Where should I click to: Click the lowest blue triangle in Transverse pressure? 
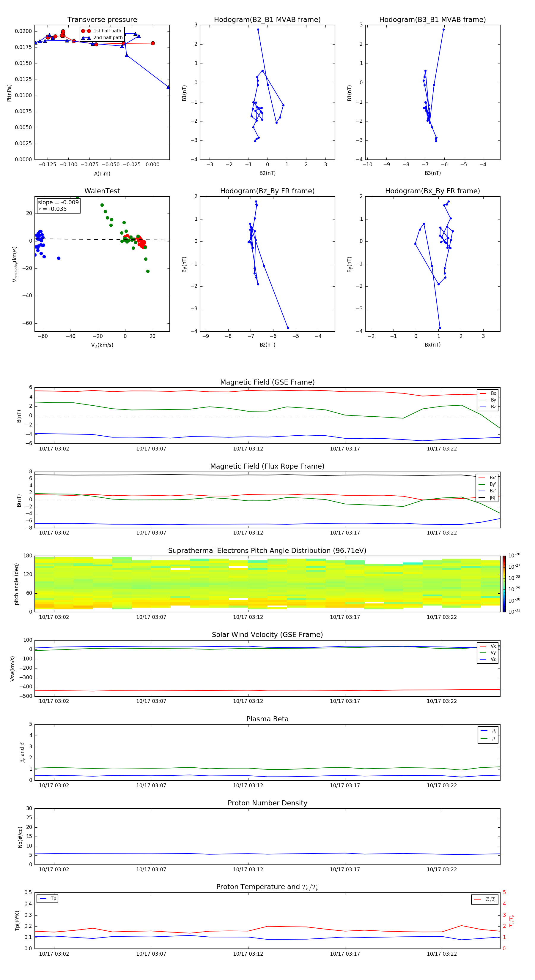coord(168,87)
